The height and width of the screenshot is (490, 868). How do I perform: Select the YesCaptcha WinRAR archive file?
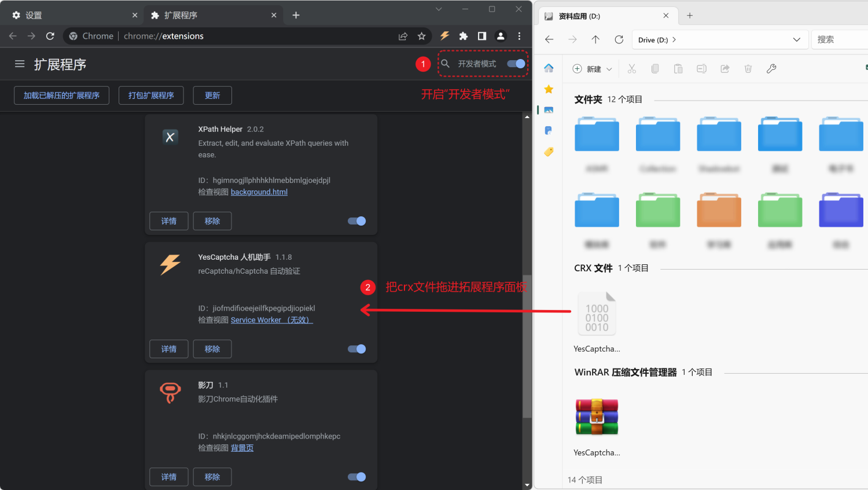click(597, 426)
